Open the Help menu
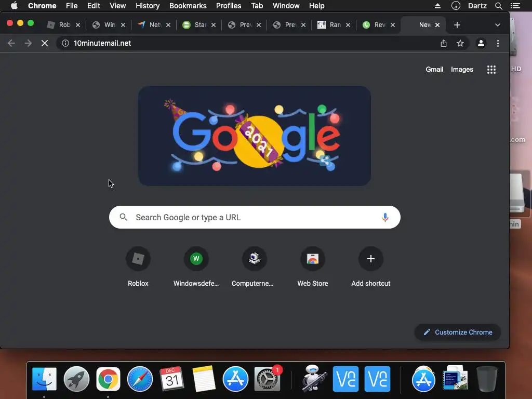The width and height of the screenshot is (532, 399). [316, 6]
